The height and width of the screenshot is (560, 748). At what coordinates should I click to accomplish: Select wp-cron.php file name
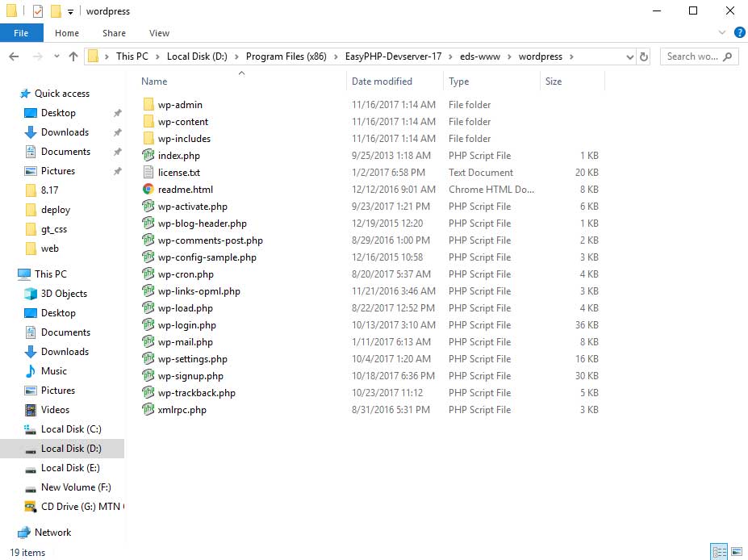(x=186, y=274)
